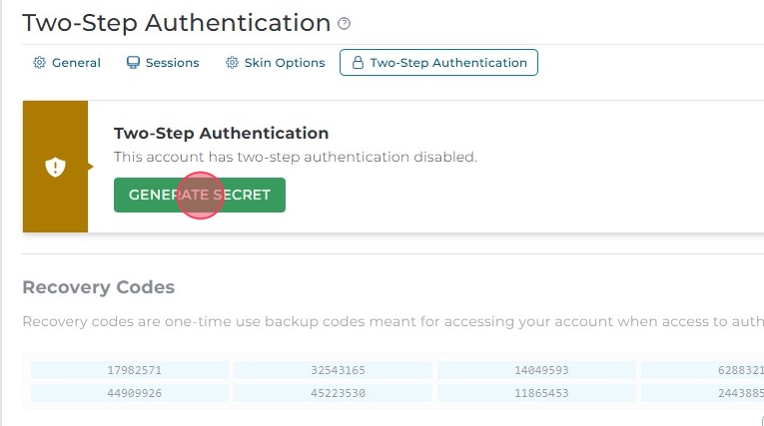This screenshot has height=426, width=764.
Task: Switch to the Sessions tab
Action: 162,62
